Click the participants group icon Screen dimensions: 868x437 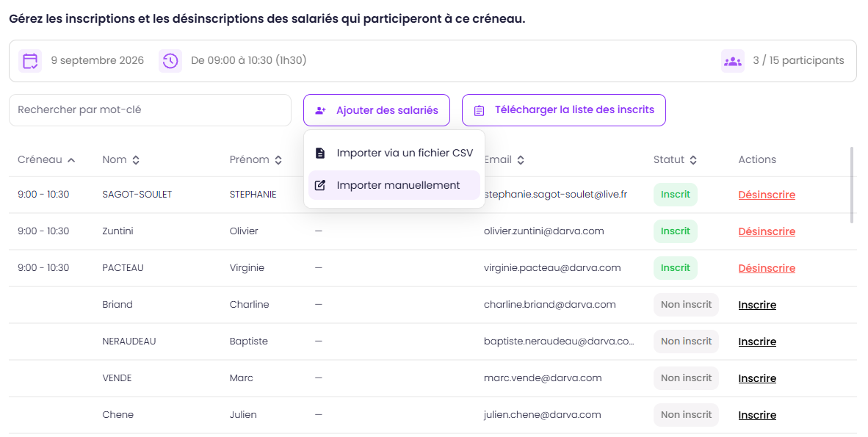pyautogui.click(x=733, y=61)
